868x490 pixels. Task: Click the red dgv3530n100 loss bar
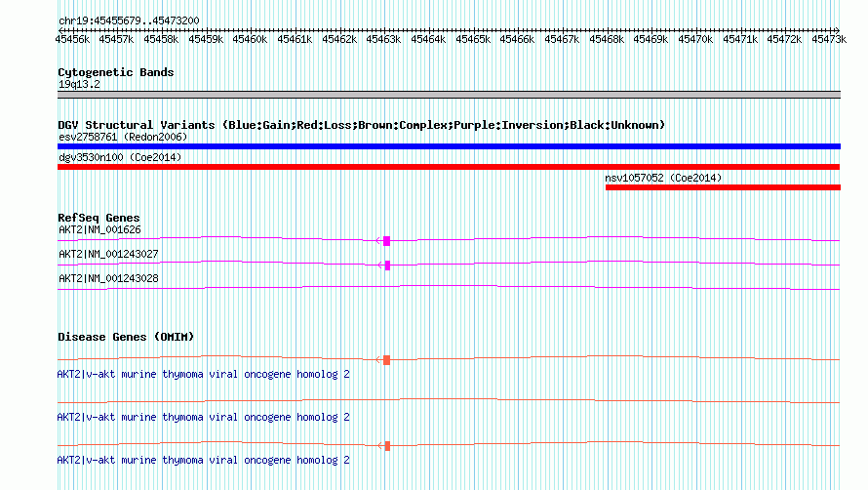tap(449, 167)
